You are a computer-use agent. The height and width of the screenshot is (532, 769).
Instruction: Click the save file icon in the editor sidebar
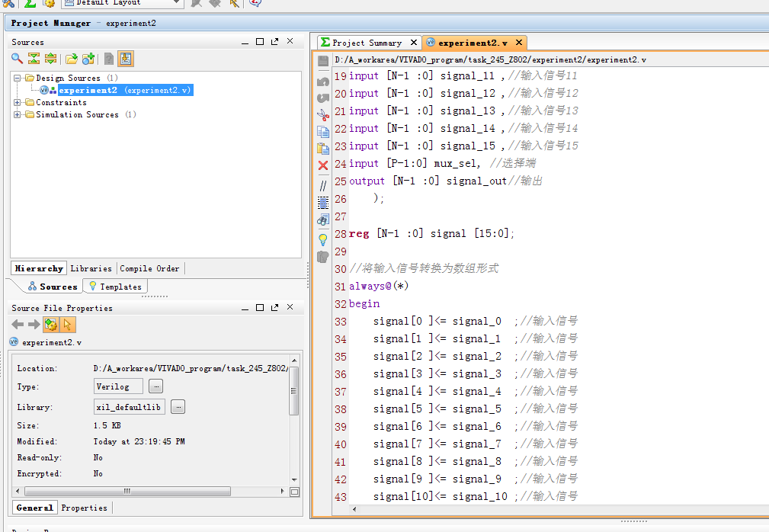point(322,61)
